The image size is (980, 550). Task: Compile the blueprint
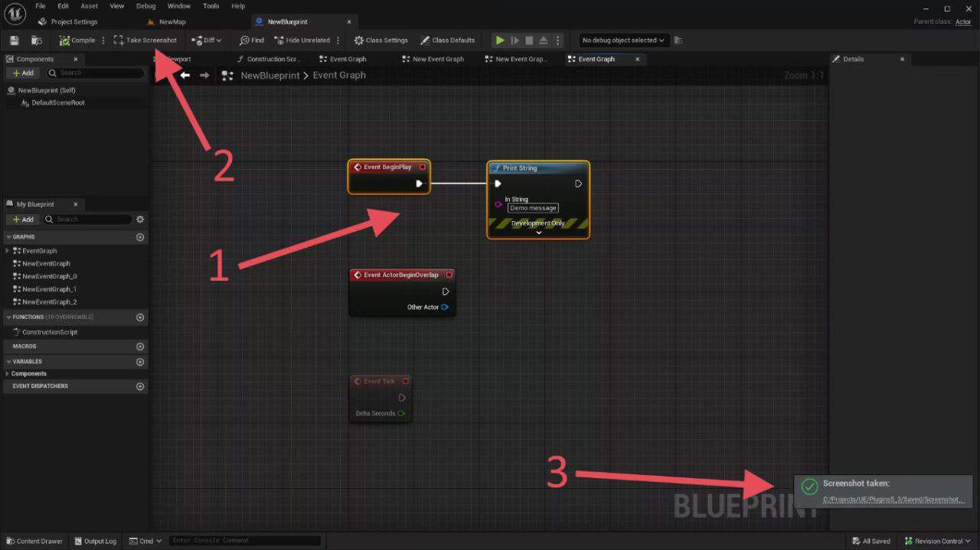77,41
